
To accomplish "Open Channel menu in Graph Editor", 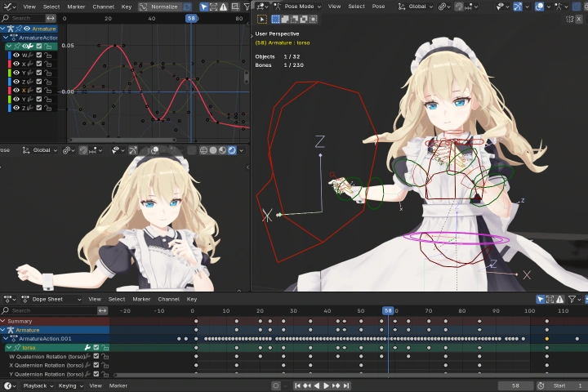I will pos(103,7).
